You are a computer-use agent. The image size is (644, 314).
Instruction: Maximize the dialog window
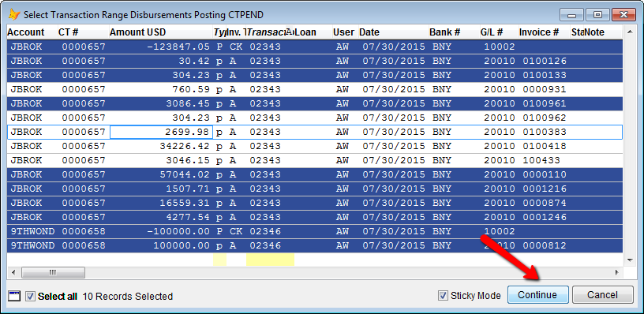[597, 15]
